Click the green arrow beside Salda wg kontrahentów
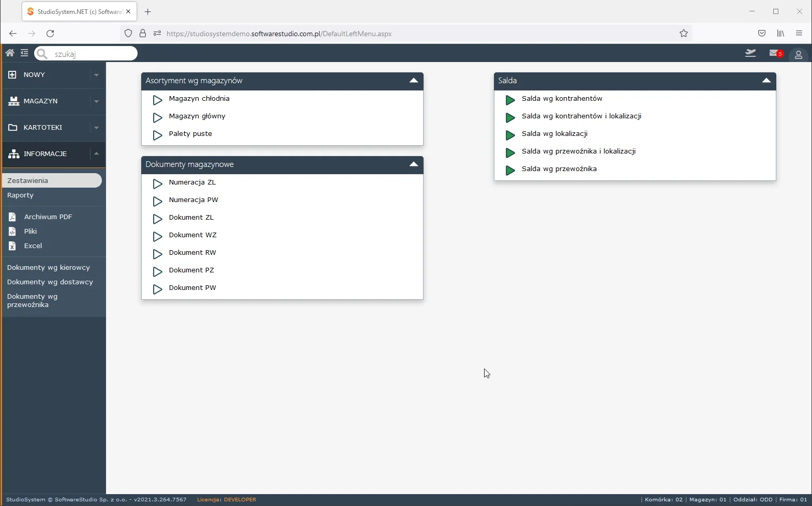 [510, 100]
